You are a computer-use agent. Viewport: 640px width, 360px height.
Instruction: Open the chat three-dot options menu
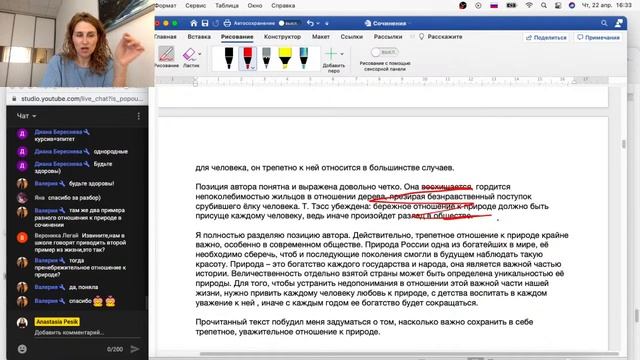coord(139,116)
